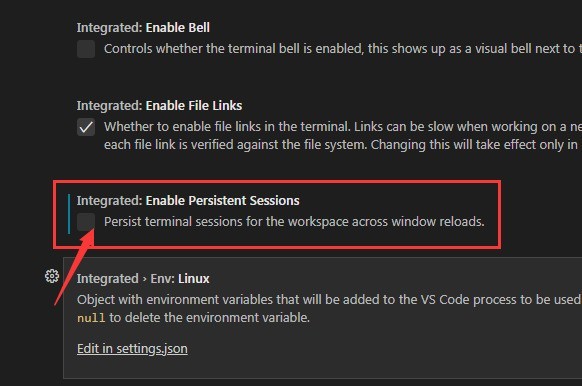582x386 pixels.
Task: Click the 'Persist terminal sessions' description text
Action: point(294,222)
